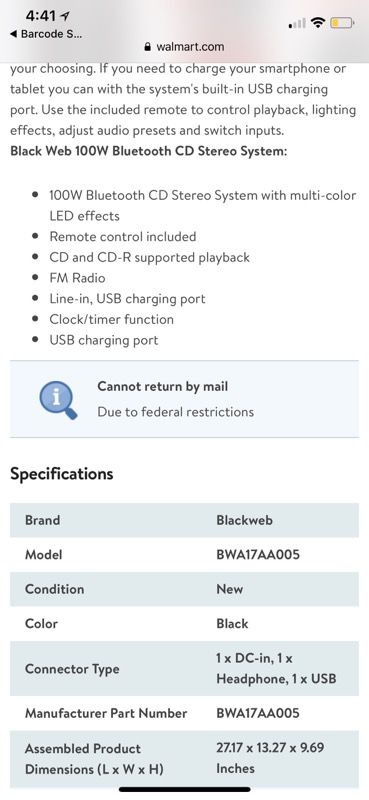The image size is (369, 800).
Task: Tap the Connector Type row
Action: [x=184, y=668]
